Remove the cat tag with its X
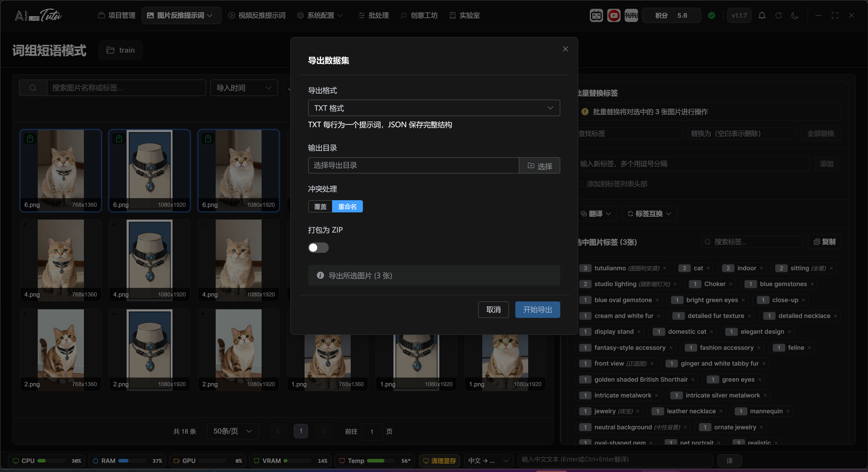The height and width of the screenshot is (472, 868). click(708, 268)
